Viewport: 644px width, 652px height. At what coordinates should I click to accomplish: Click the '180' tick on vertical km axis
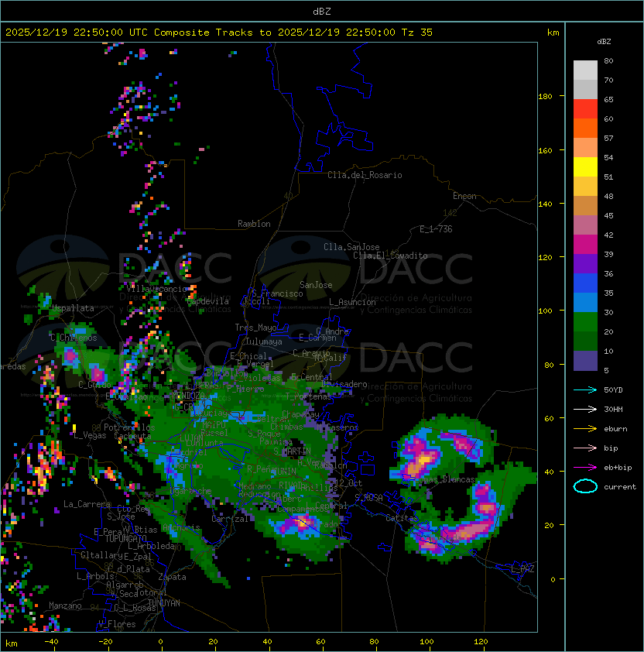(545, 97)
